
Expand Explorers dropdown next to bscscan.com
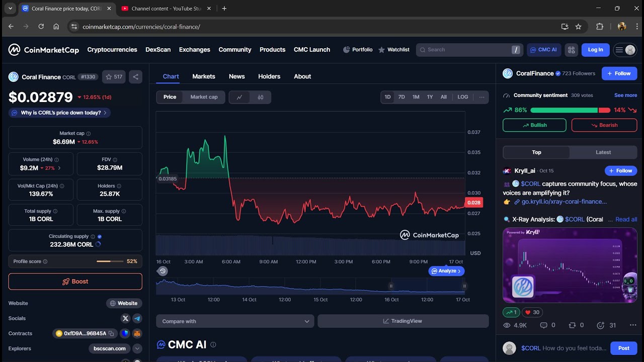(137, 348)
